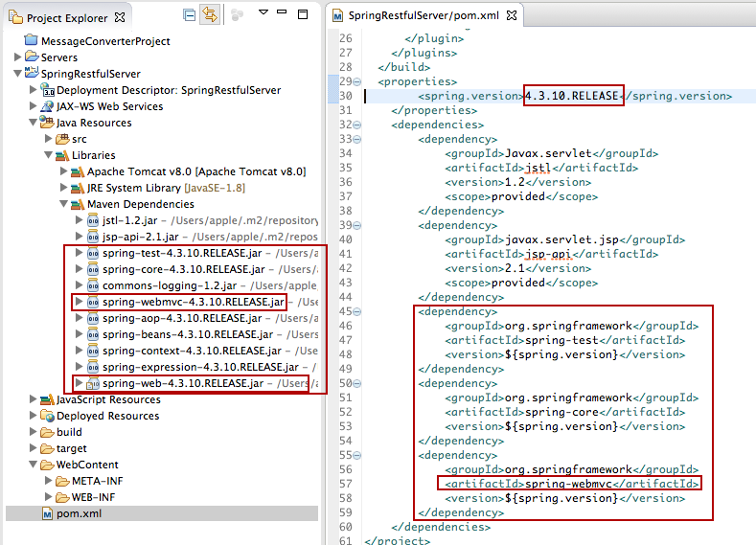The image size is (756, 545).
Task: Collapse the Maven Dependencies node
Action: [64, 204]
